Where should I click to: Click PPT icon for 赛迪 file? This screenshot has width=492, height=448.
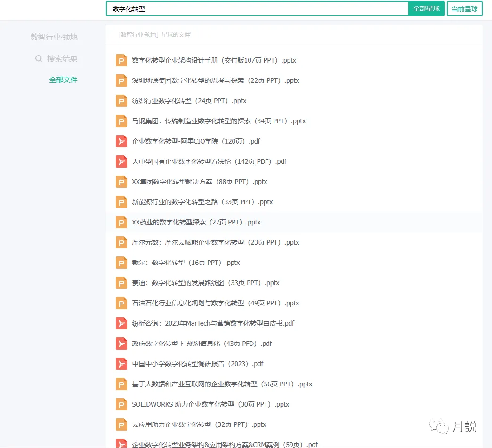121,283
